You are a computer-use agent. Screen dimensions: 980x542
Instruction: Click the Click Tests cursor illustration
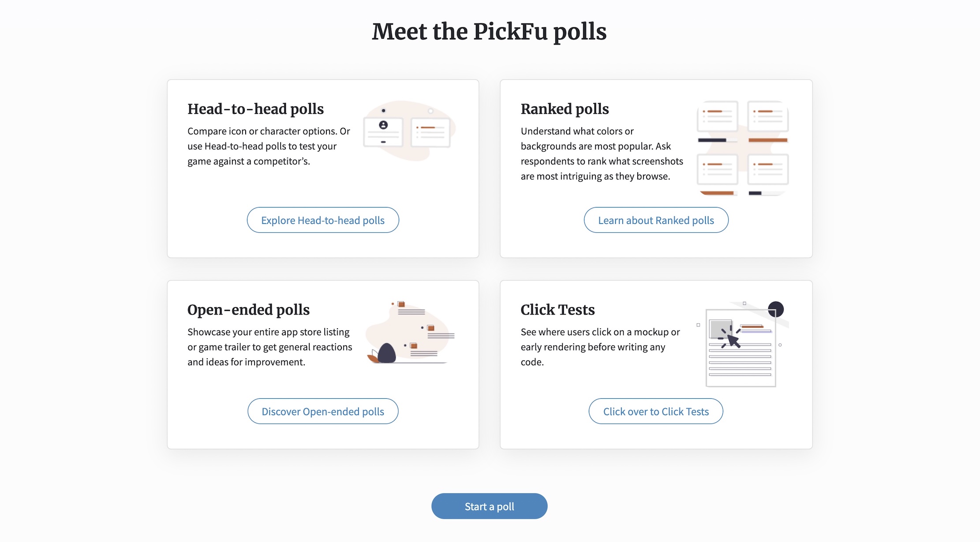pyautogui.click(x=743, y=344)
